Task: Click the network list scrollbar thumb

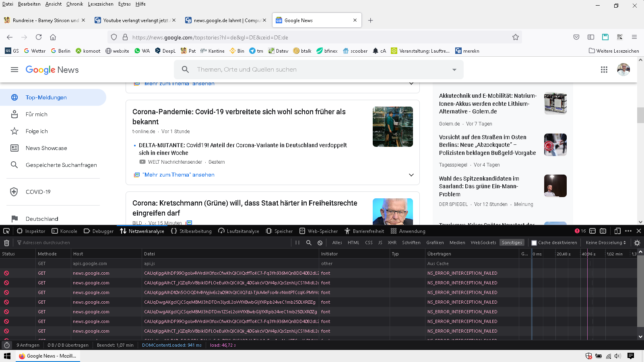Action: pos(640,290)
